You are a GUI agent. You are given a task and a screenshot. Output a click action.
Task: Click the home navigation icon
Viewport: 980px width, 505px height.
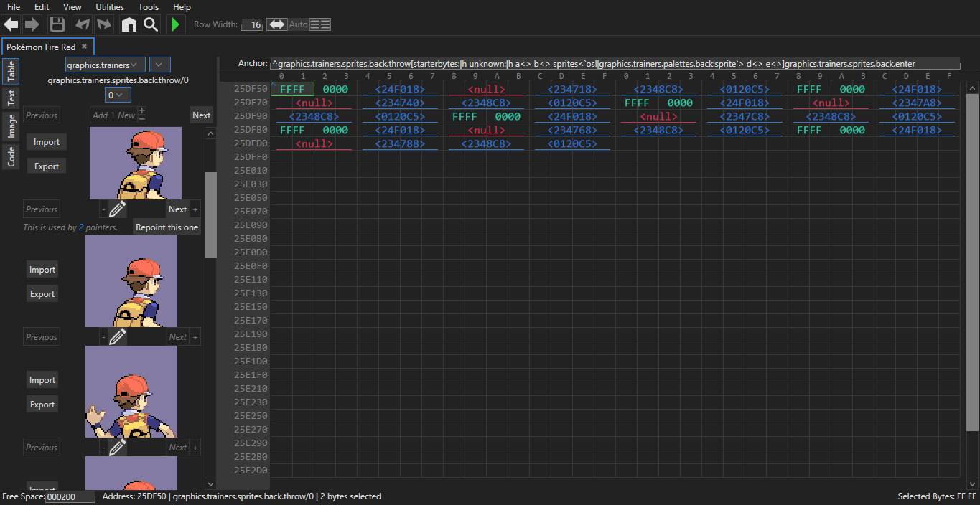pyautogui.click(x=129, y=24)
